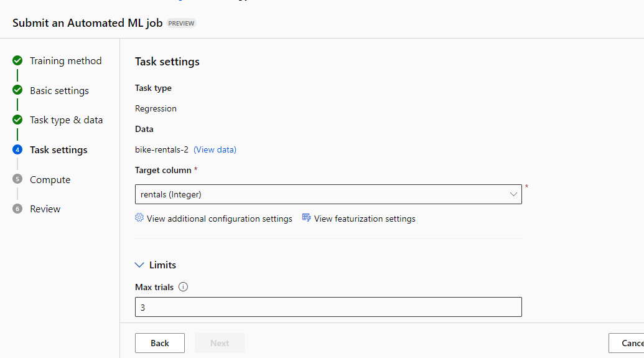Click the Back button
644x358 pixels.
[160, 343]
